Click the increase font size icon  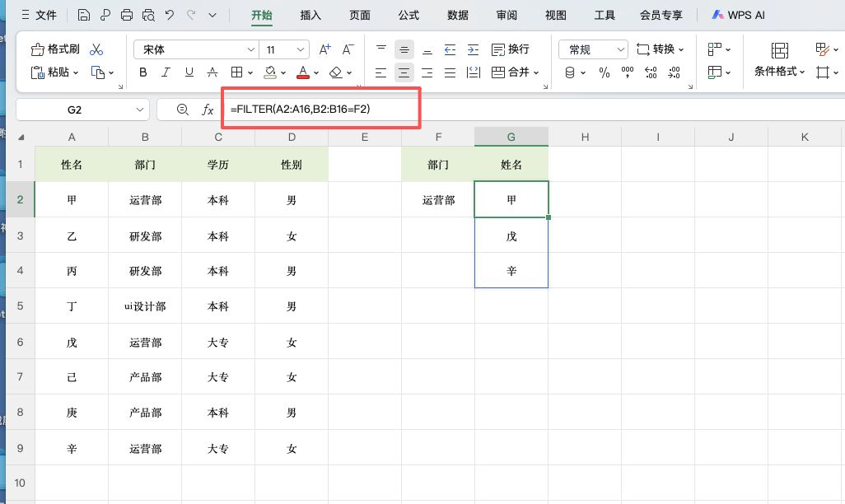coord(324,49)
